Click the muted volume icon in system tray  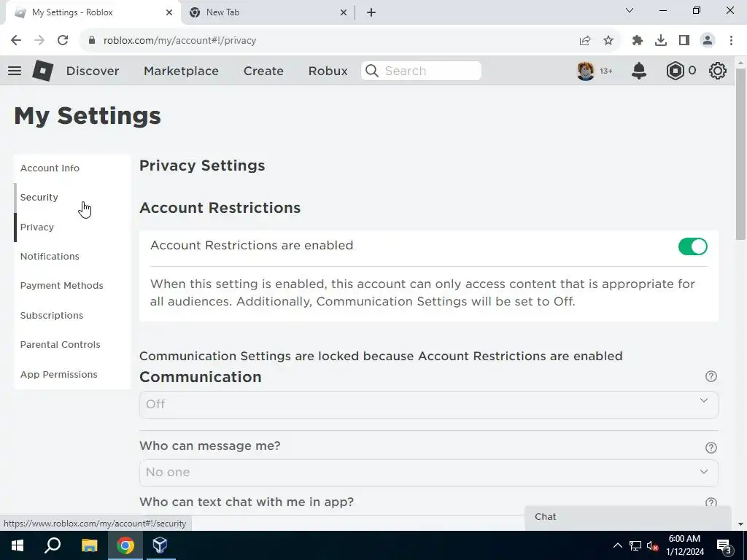(x=653, y=545)
